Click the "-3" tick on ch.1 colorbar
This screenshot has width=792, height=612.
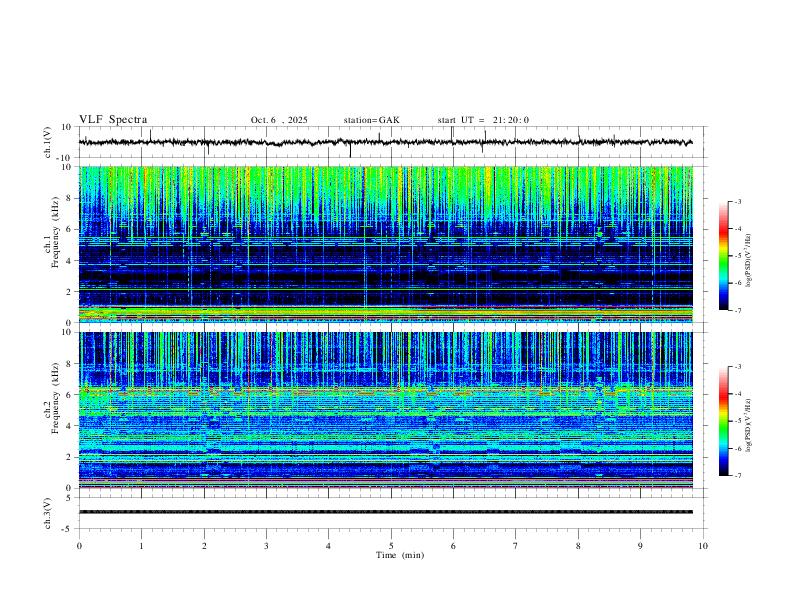coord(737,201)
